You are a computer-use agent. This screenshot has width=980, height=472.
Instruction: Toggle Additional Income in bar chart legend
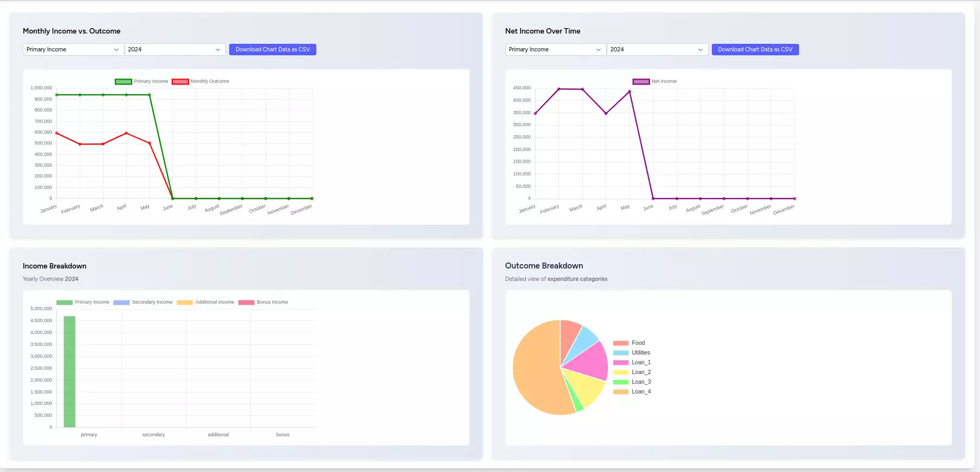coord(206,303)
